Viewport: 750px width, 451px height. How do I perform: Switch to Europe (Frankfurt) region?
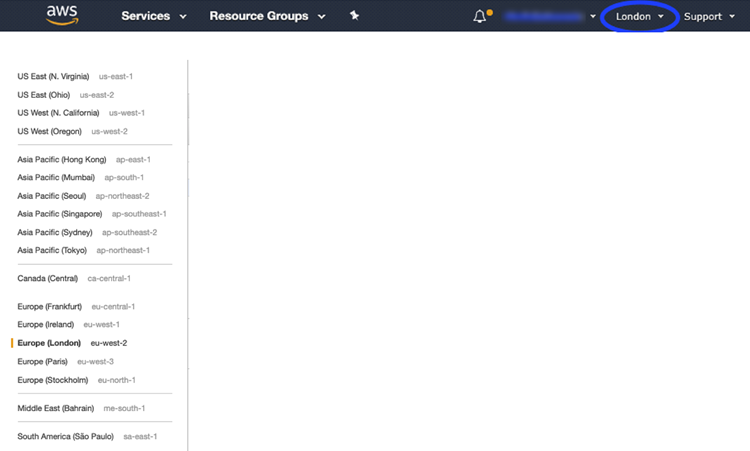point(49,307)
